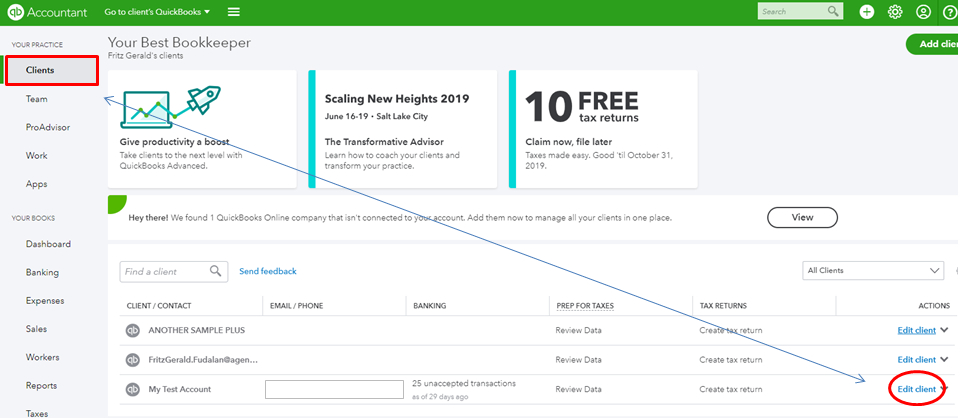Open the Settings gear icon
This screenshot has width=958, height=418.
pyautogui.click(x=895, y=12)
